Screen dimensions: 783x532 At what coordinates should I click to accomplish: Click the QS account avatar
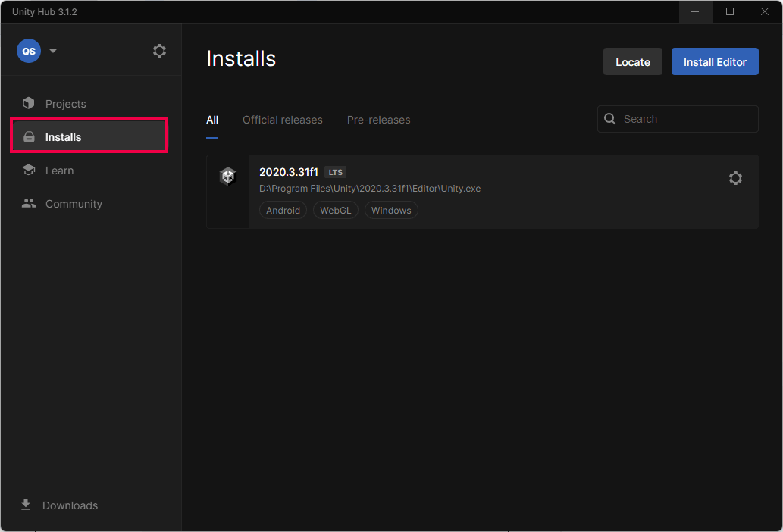[x=29, y=51]
